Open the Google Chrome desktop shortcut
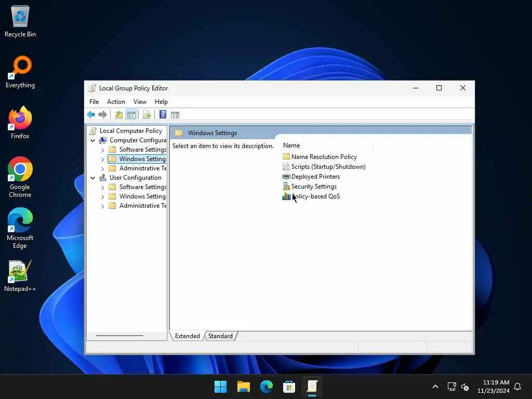The height and width of the screenshot is (399, 532). point(20,177)
